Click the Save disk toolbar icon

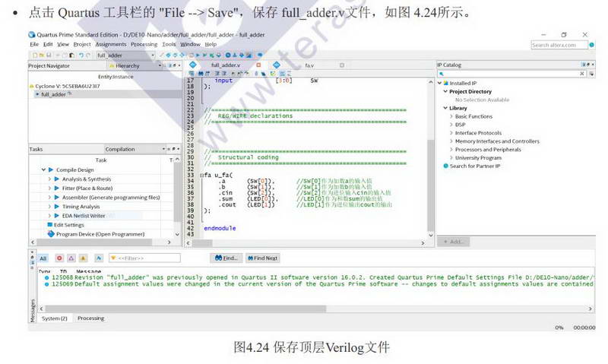pyautogui.click(x=49, y=55)
